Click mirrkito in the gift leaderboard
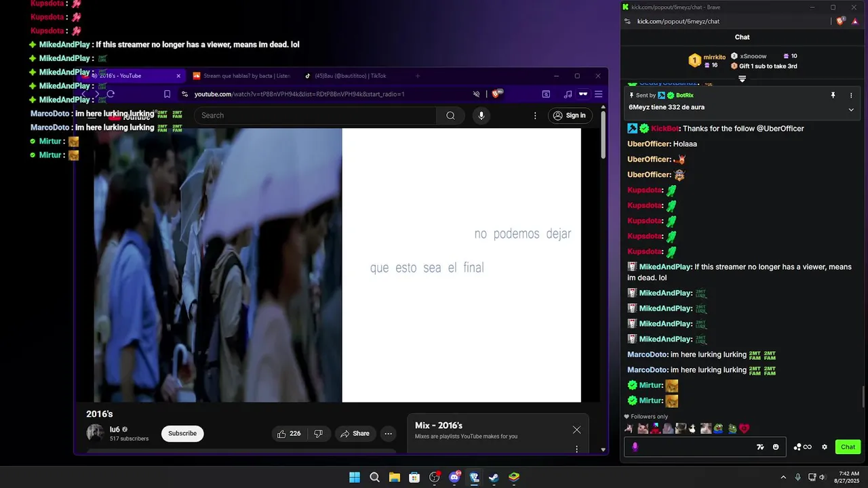The height and width of the screenshot is (488, 868). click(x=714, y=57)
